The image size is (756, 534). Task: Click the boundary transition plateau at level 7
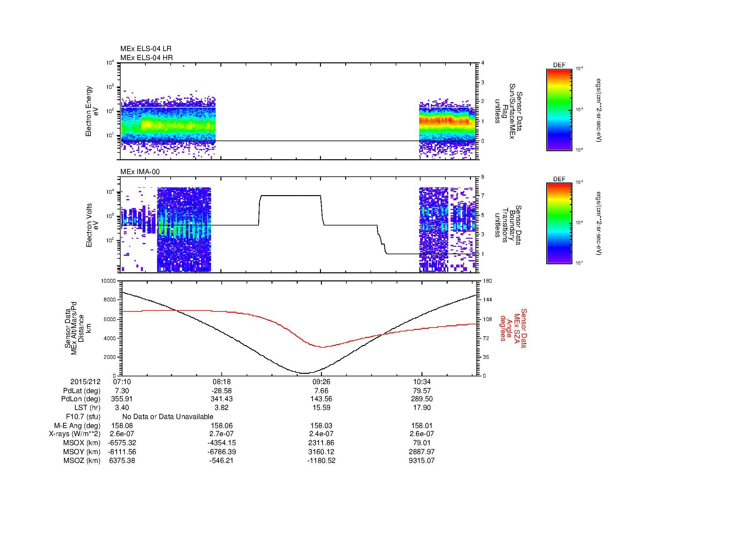pyautogui.click(x=291, y=195)
